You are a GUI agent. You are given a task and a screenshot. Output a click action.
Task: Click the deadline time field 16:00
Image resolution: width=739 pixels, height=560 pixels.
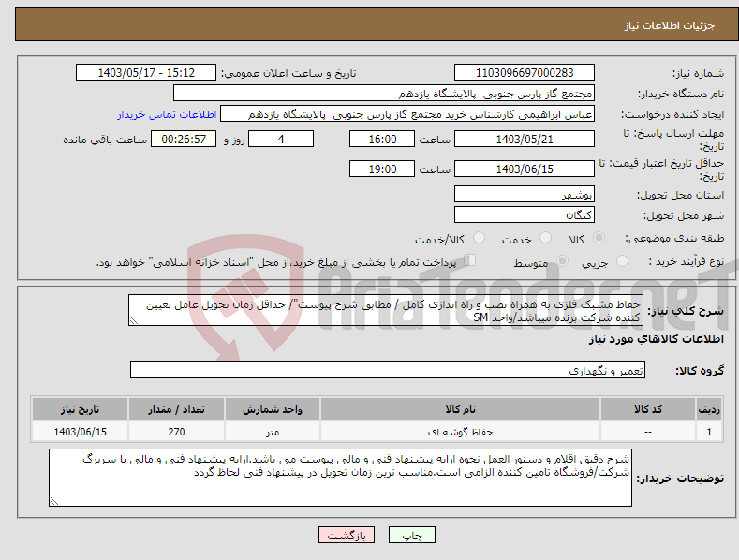(x=382, y=139)
